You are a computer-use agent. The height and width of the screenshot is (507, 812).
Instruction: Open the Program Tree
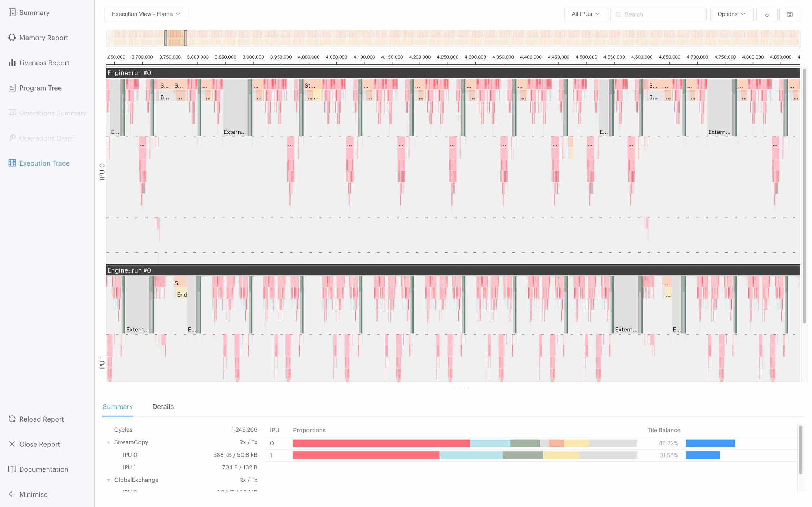[x=40, y=88]
